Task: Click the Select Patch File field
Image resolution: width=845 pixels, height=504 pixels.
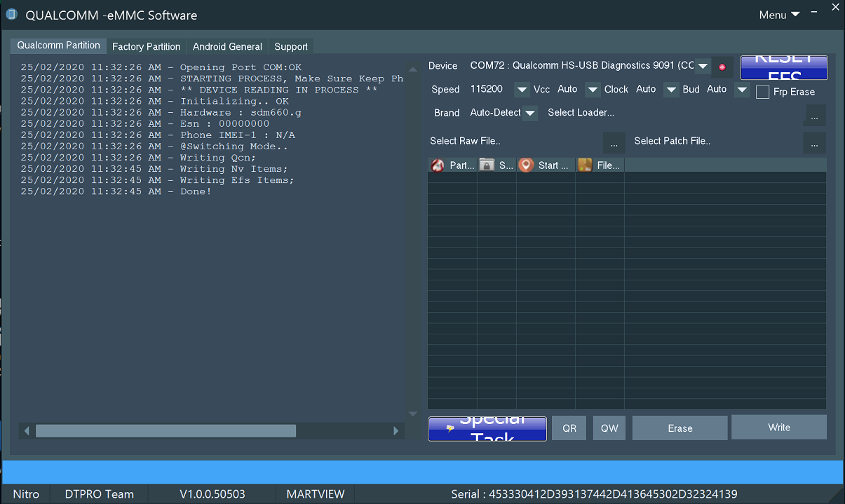Action: coord(717,141)
